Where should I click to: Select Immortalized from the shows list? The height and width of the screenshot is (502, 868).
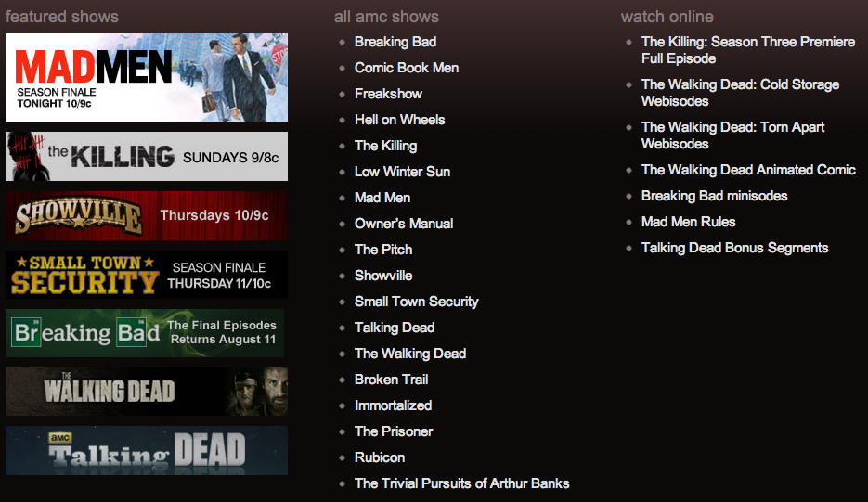[393, 405]
